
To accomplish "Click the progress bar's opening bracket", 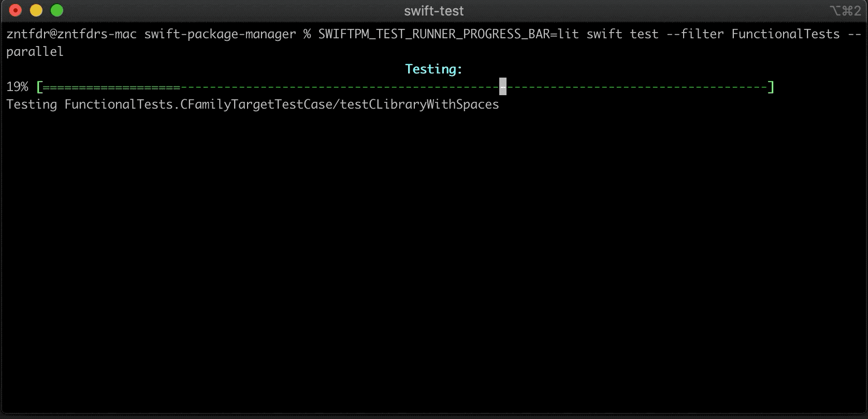I will pos(39,87).
